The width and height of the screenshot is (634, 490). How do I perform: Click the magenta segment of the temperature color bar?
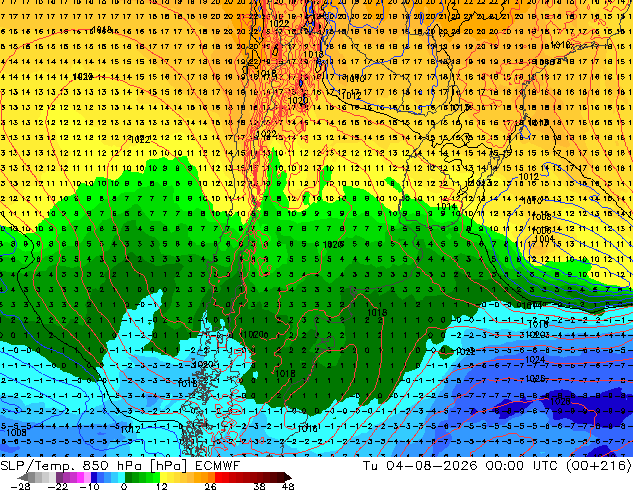click(x=80, y=477)
